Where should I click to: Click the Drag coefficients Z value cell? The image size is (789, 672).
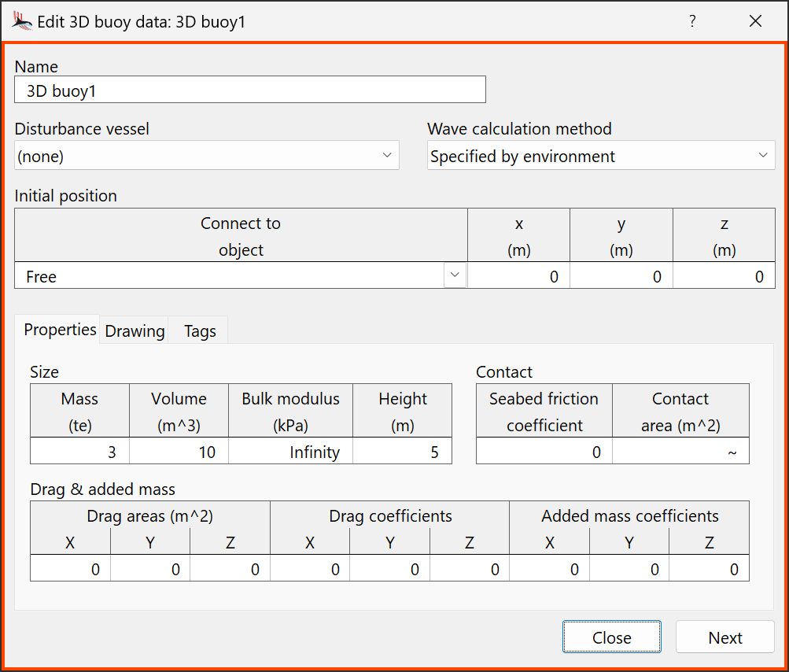(x=470, y=569)
